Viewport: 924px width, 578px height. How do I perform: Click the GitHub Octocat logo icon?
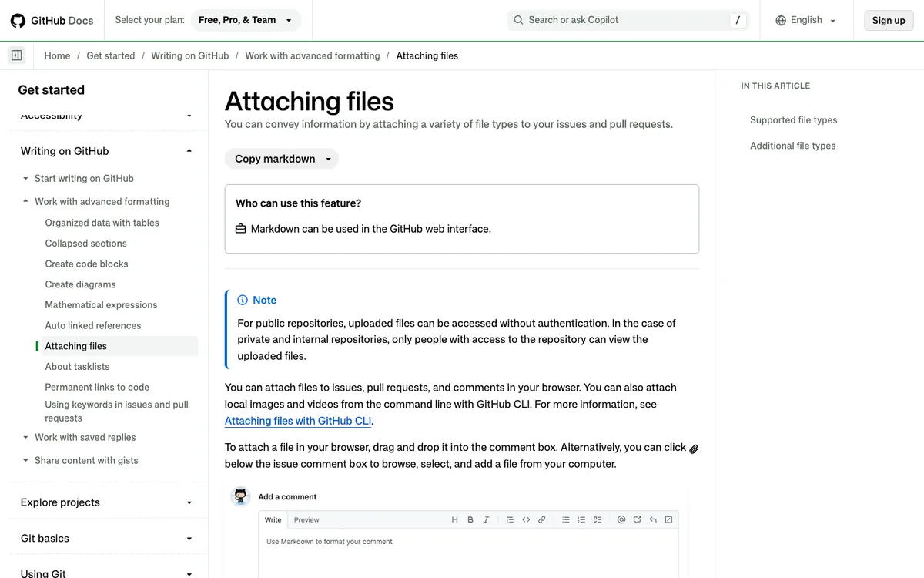pyautogui.click(x=18, y=21)
